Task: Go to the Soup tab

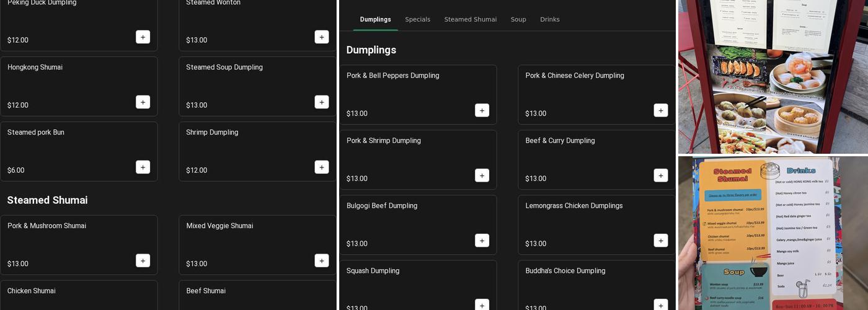Action: click(x=518, y=19)
